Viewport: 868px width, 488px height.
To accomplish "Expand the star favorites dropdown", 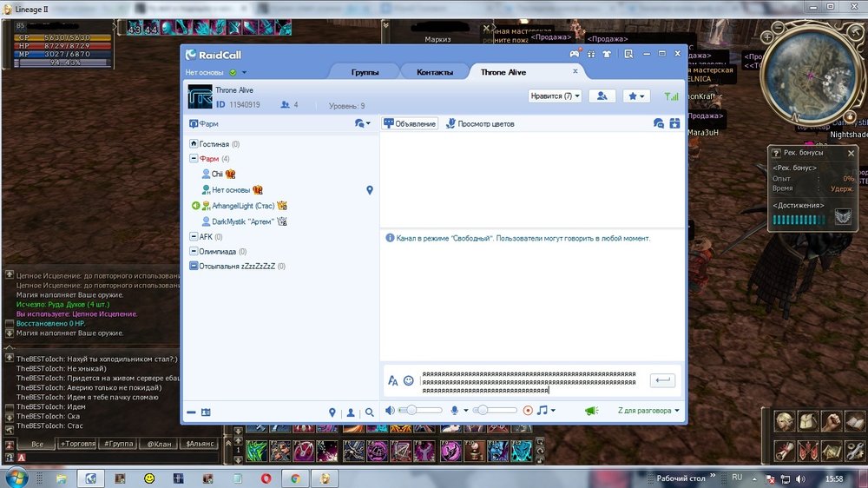I will click(636, 96).
